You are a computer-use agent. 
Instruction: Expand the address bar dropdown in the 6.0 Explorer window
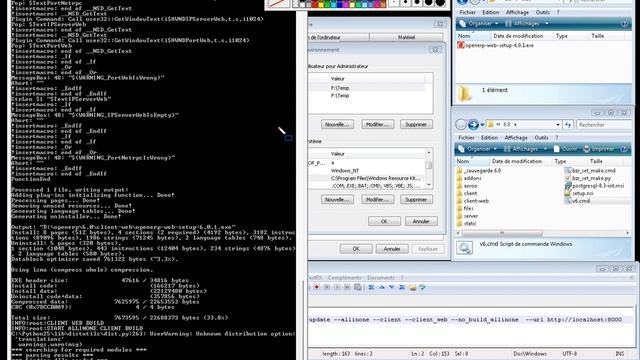click(x=558, y=124)
